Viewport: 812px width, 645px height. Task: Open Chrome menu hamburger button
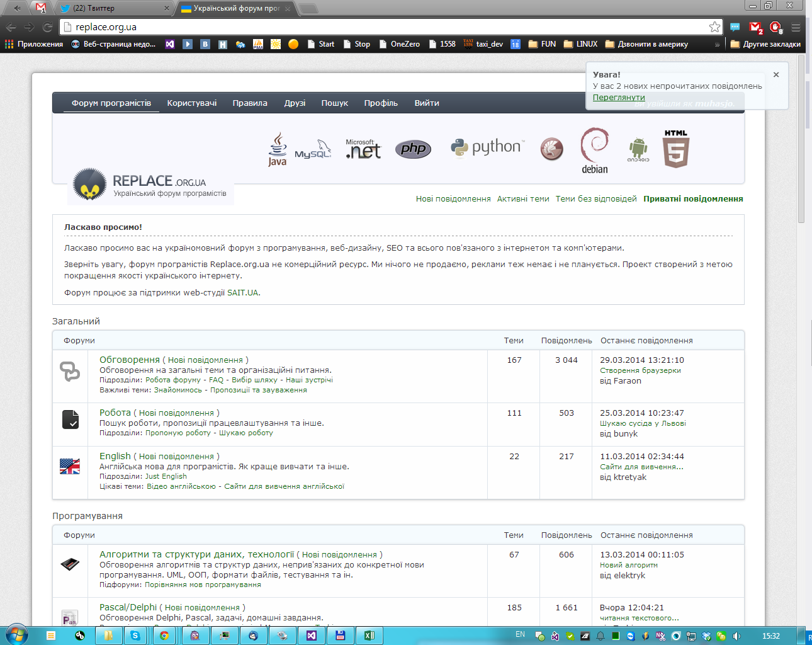pyautogui.click(x=796, y=27)
